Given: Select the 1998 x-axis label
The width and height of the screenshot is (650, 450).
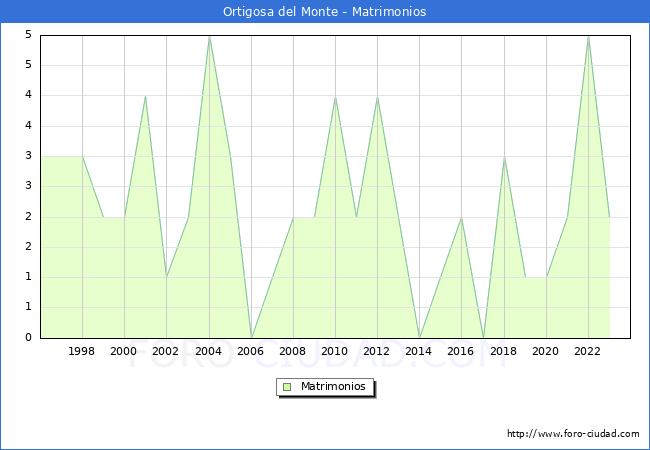Looking at the screenshot, I should pos(82,351).
